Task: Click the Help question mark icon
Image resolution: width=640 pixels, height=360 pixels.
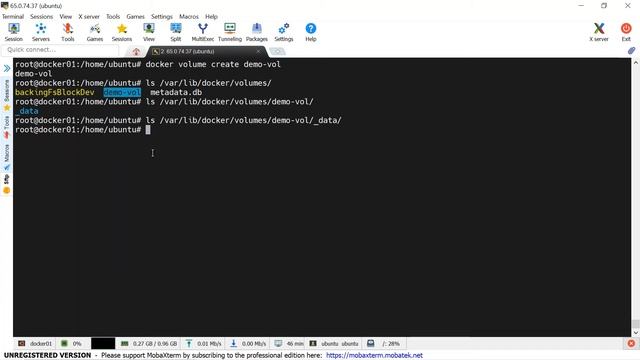Action: [x=311, y=32]
